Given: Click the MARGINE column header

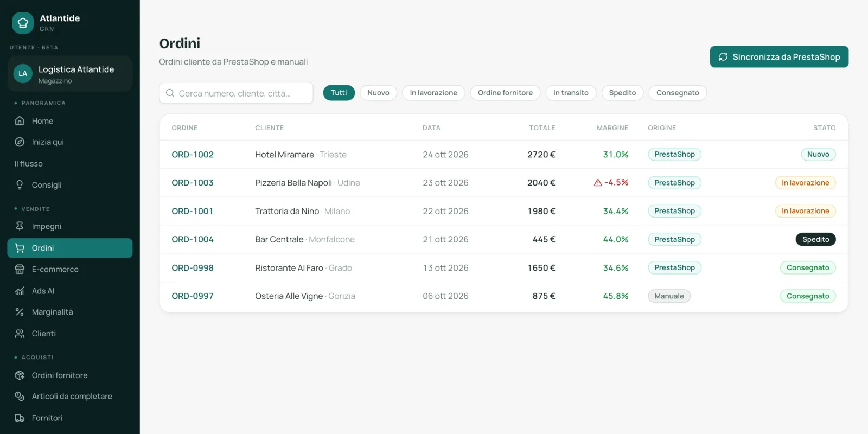Looking at the screenshot, I should 612,128.
